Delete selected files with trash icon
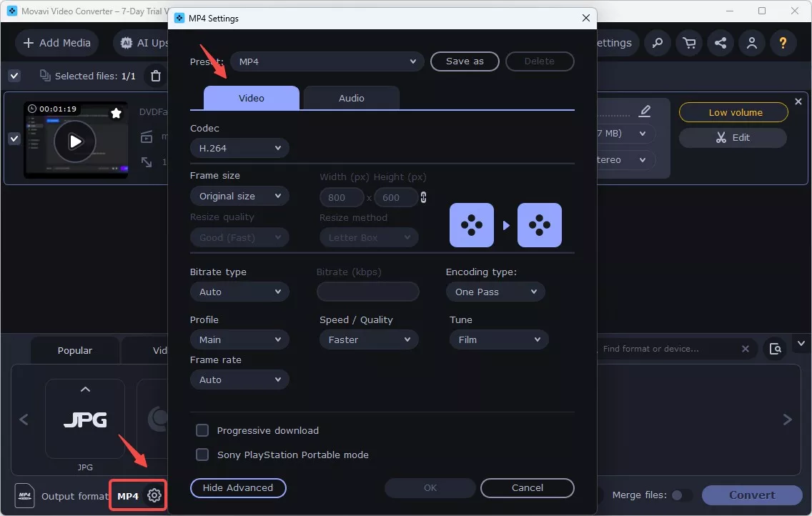The height and width of the screenshot is (516, 812). click(x=155, y=76)
